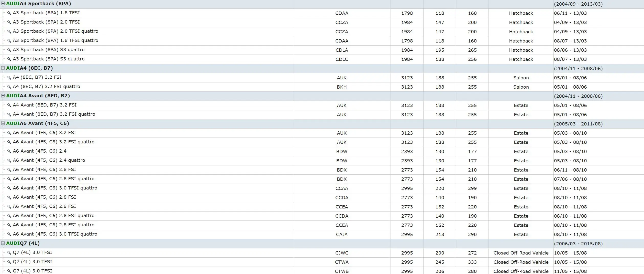Open details icon for A3 Sportback 2.0 TFSI quattro
Screen dimensions: 644x274
(x=9, y=31)
